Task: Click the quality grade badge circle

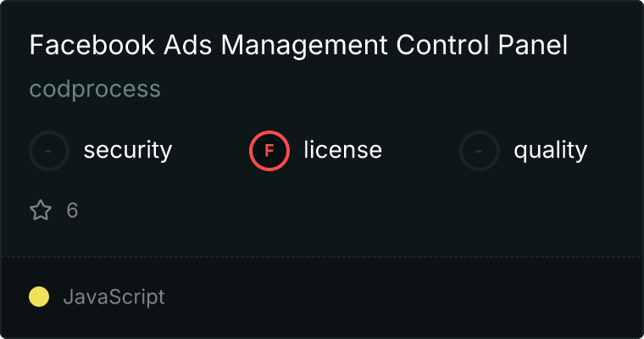Action: pyautogui.click(x=480, y=151)
